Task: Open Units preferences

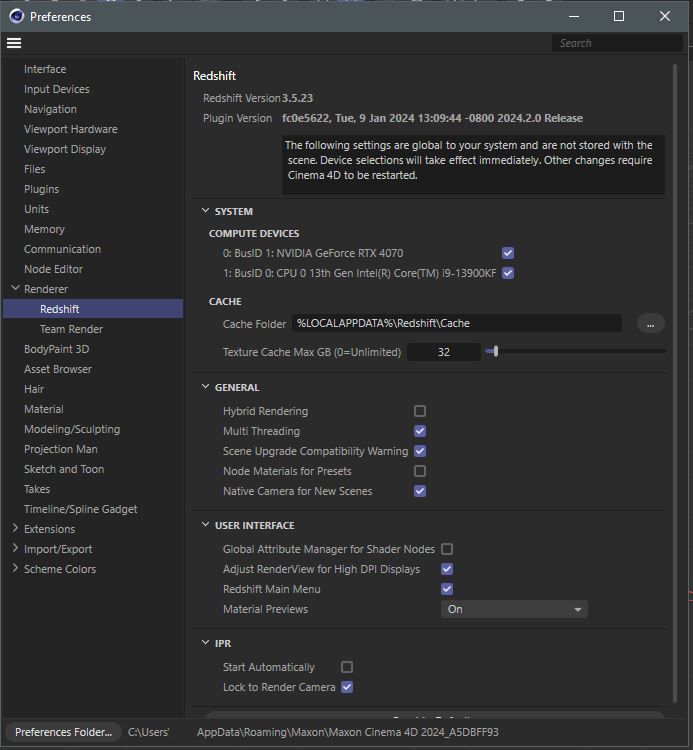Action: 36,210
